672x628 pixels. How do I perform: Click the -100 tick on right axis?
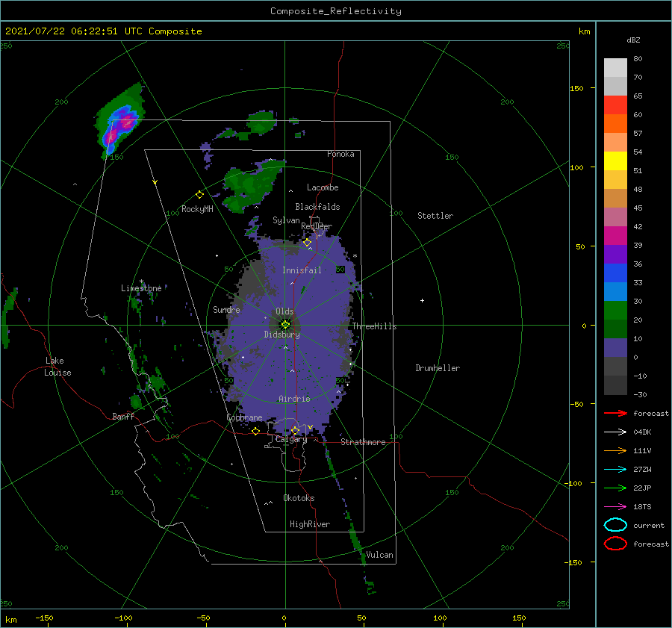tap(574, 484)
